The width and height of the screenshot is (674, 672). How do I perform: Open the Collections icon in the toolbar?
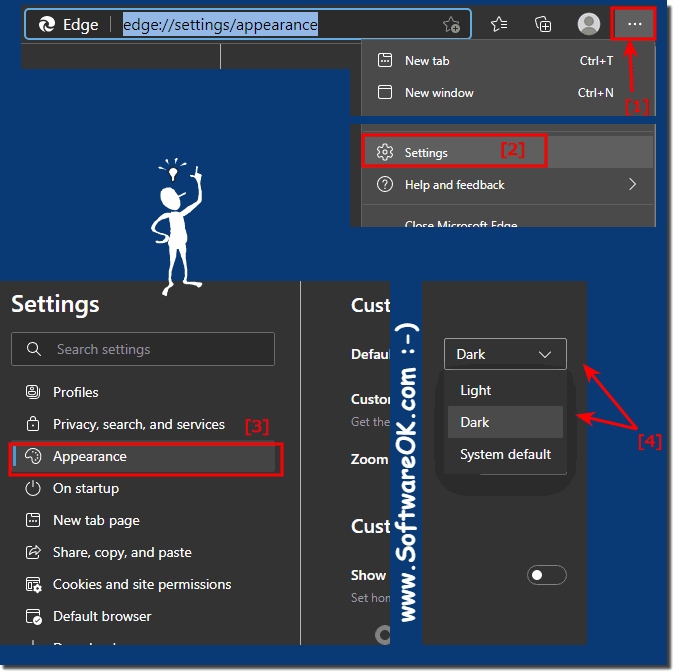[x=543, y=24]
